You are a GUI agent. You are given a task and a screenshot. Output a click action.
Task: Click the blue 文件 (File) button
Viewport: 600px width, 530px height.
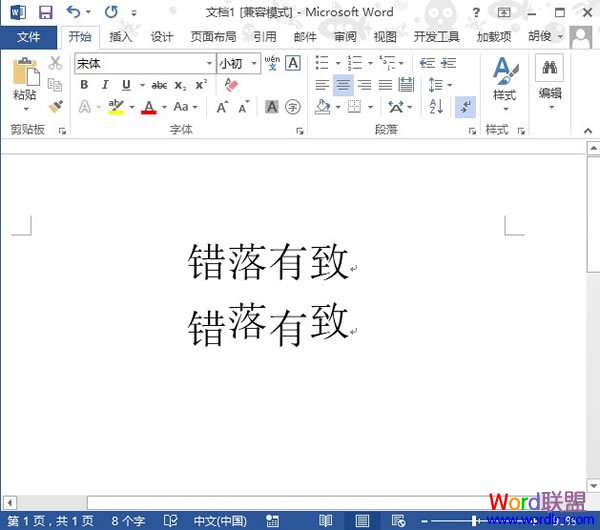click(x=29, y=37)
